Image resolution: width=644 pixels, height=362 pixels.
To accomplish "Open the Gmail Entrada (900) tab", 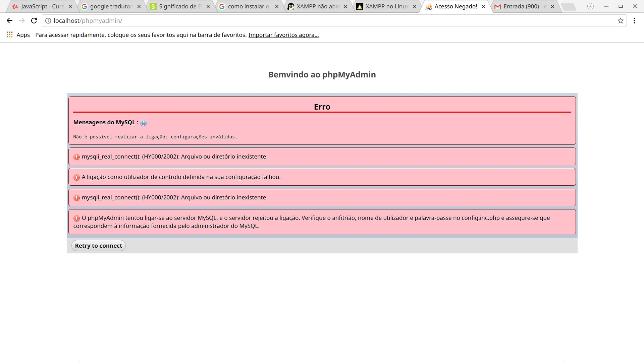I will coord(524,6).
